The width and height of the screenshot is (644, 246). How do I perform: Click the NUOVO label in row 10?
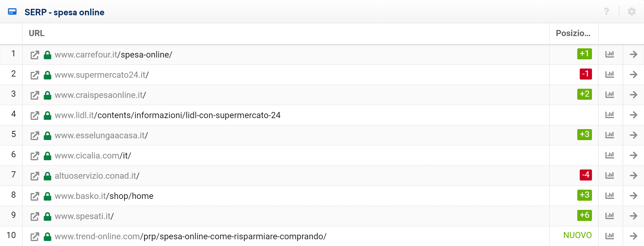pyautogui.click(x=577, y=235)
